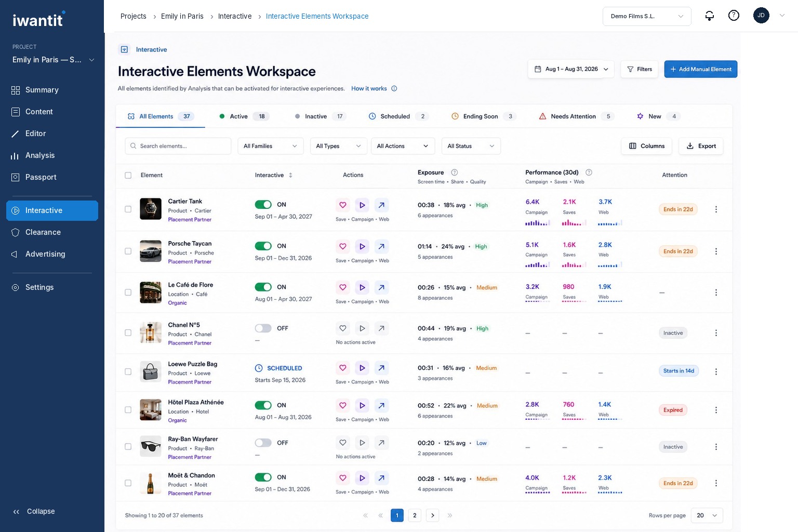This screenshot has width=798, height=532.
Task: Click the info icon beside How it works
Action: coord(394,88)
